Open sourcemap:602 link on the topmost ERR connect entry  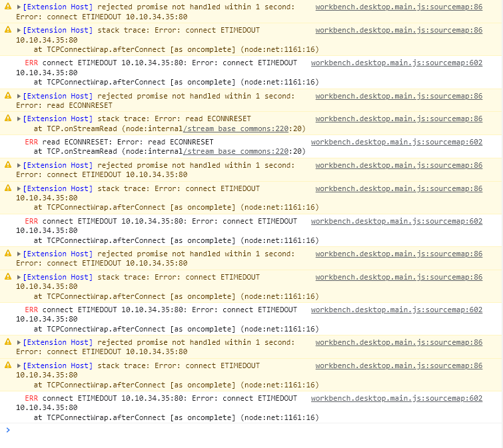[396, 63]
